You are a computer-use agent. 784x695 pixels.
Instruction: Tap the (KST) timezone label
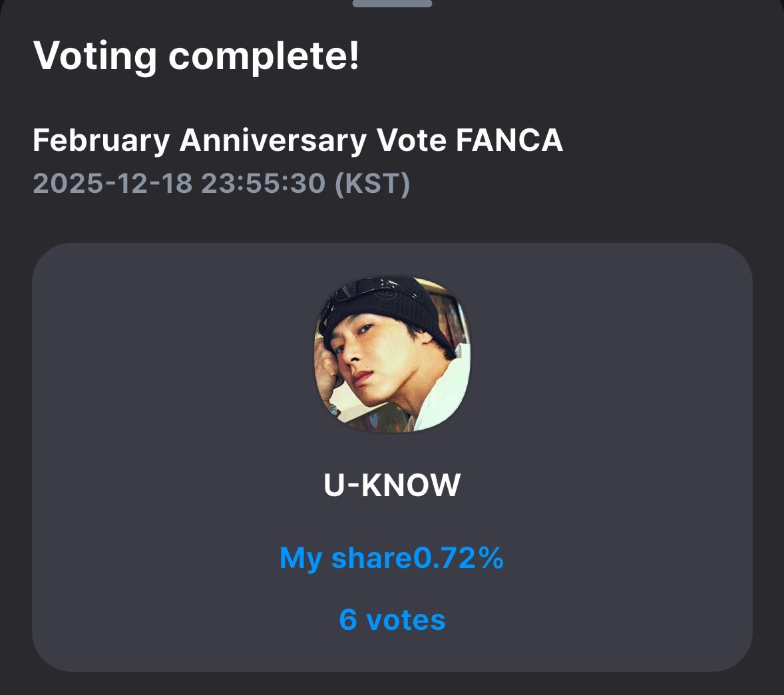click(x=372, y=184)
